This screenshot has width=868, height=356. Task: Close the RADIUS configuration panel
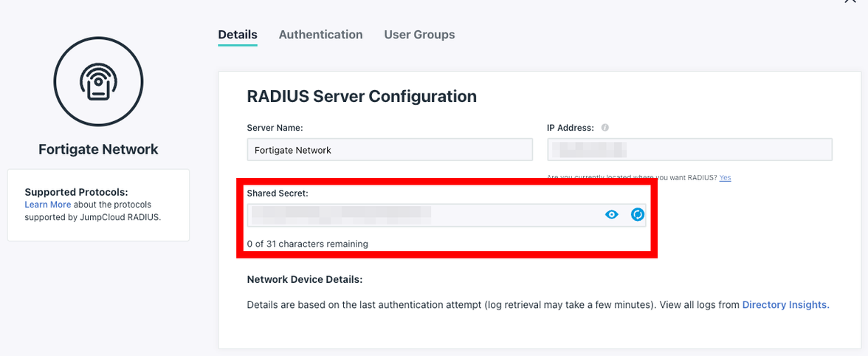click(850, 1)
